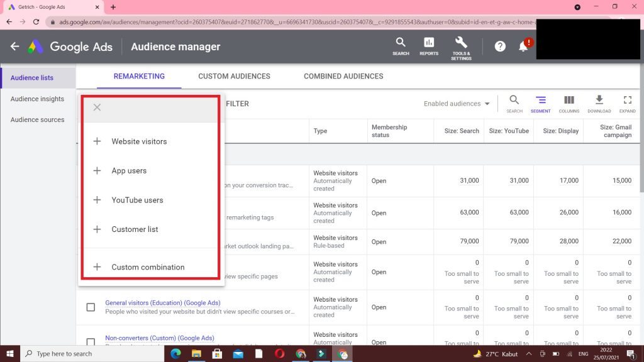Open the Columns icon in table toolbar
The height and width of the screenshot is (362, 644).
point(569,104)
